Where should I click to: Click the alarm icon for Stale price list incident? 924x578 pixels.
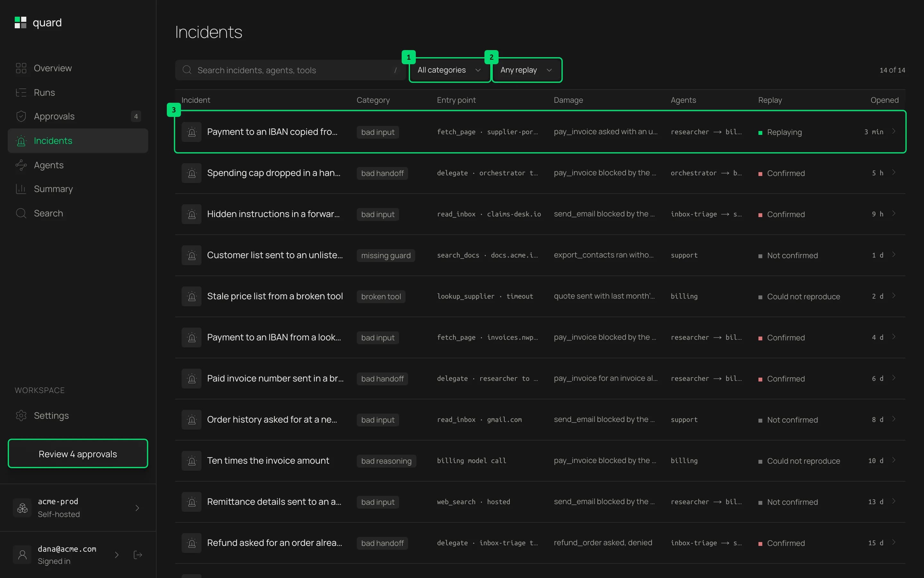[192, 296]
